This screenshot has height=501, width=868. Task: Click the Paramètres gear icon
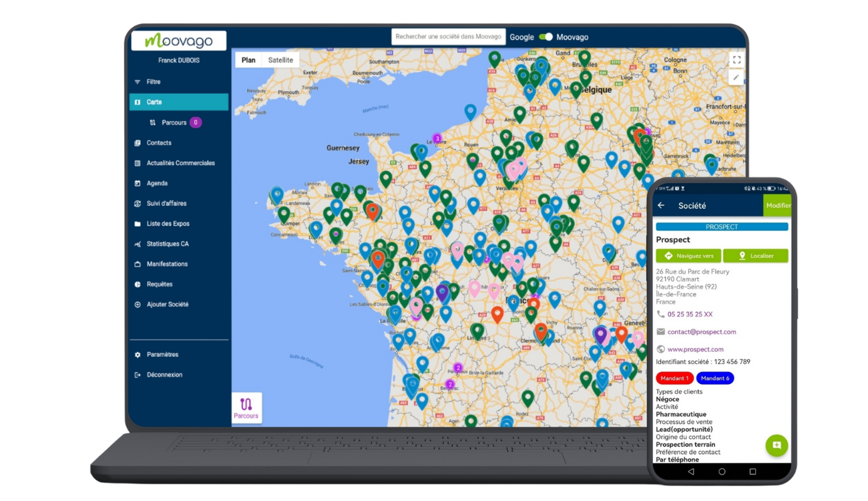point(138,355)
